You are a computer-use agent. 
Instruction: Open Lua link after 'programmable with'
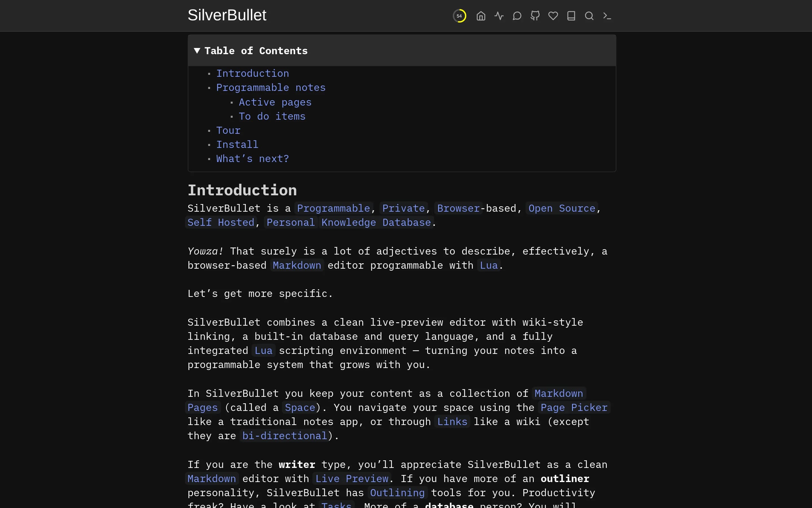pyautogui.click(x=489, y=265)
